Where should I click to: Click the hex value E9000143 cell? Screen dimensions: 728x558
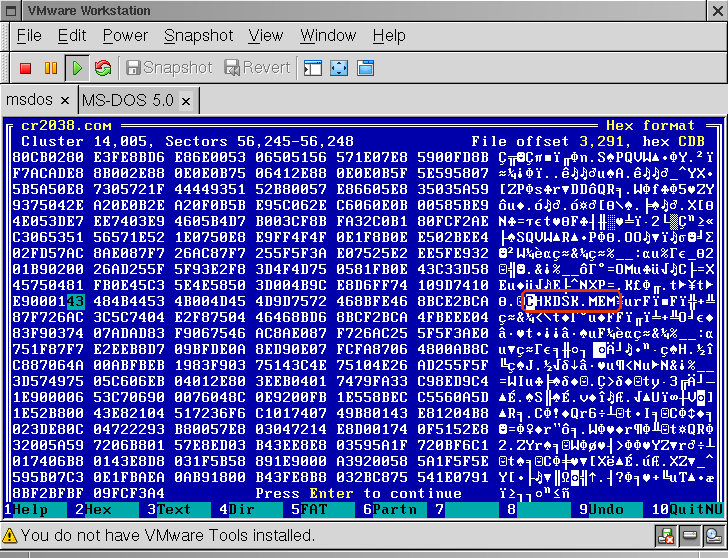point(48,301)
